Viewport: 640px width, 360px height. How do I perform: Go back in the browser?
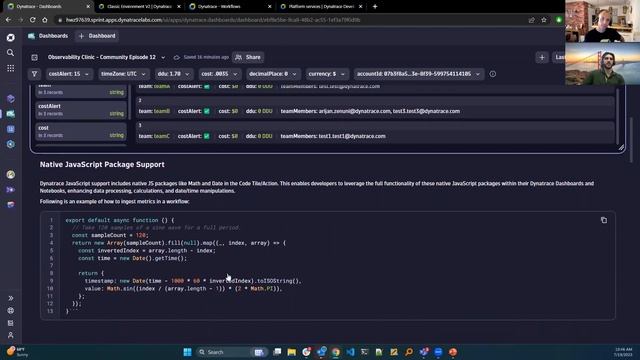click(x=8, y=20)
